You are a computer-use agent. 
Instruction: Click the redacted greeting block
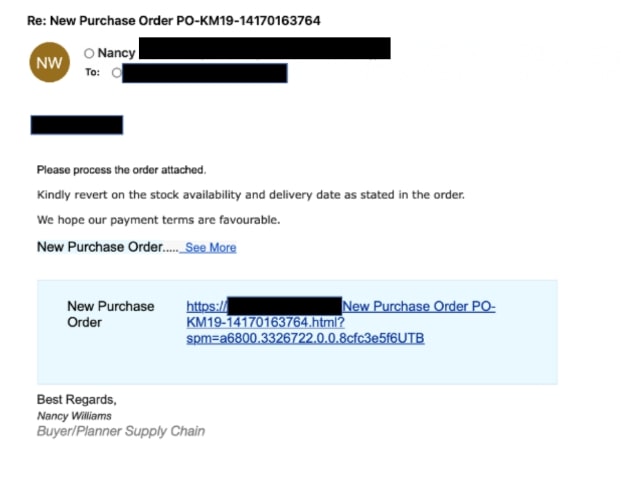(x=77, y=125)
